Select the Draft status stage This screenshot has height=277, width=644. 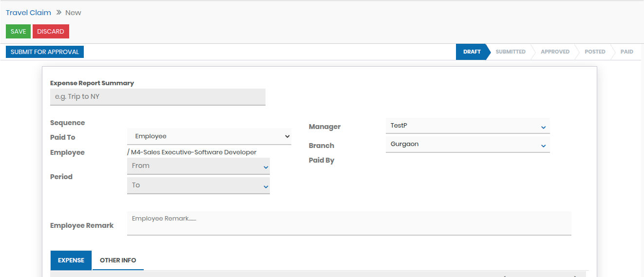[x=471, y=52]
